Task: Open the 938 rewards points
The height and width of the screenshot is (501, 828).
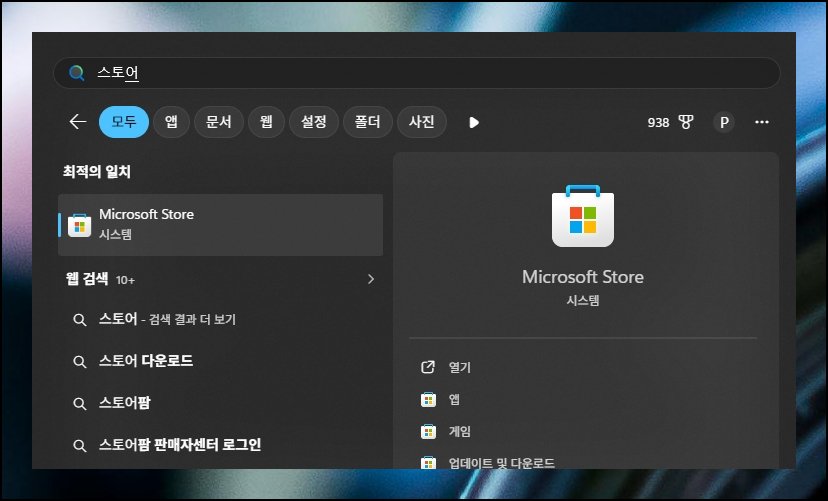Action: pyautogui.click(x=658, y=122)
